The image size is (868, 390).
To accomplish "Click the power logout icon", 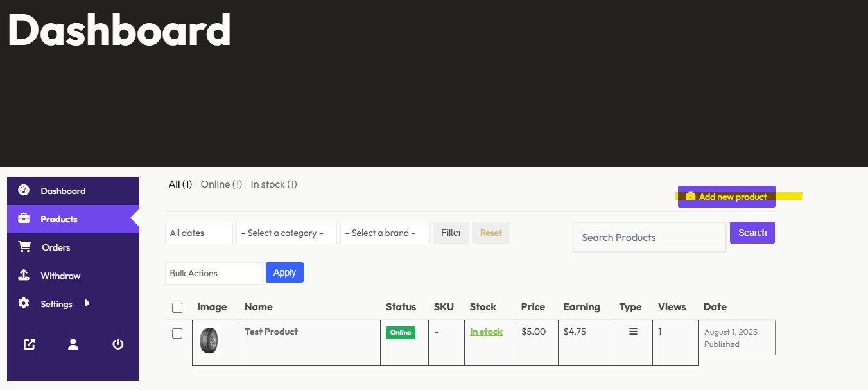I will click(x=117, y=344).
